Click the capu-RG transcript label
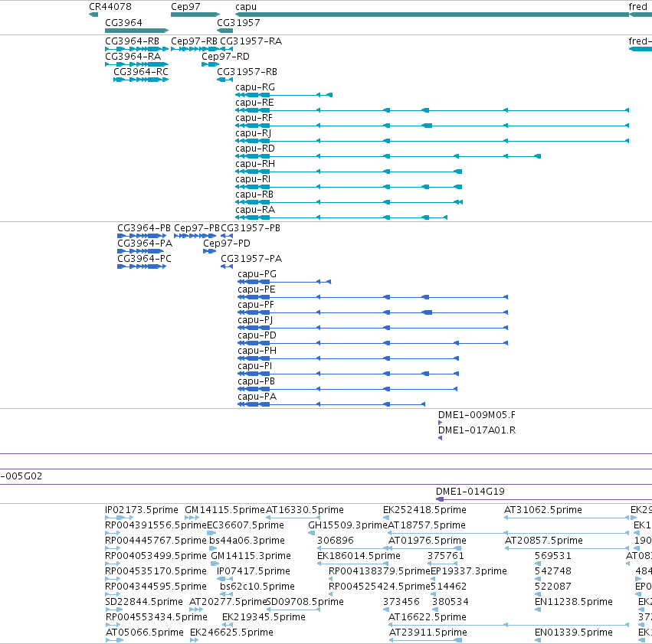This screenshot has width=652, height=644. click(x=255, y=87)
